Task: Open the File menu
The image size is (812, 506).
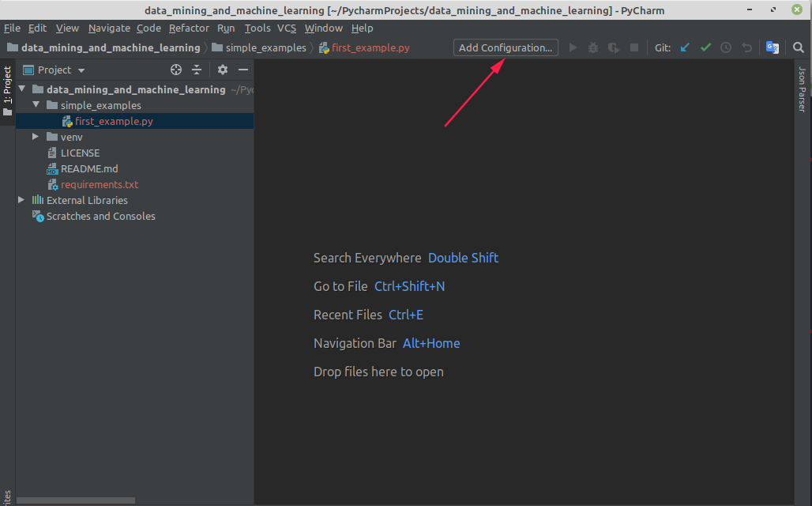Action: click(12, 28)
